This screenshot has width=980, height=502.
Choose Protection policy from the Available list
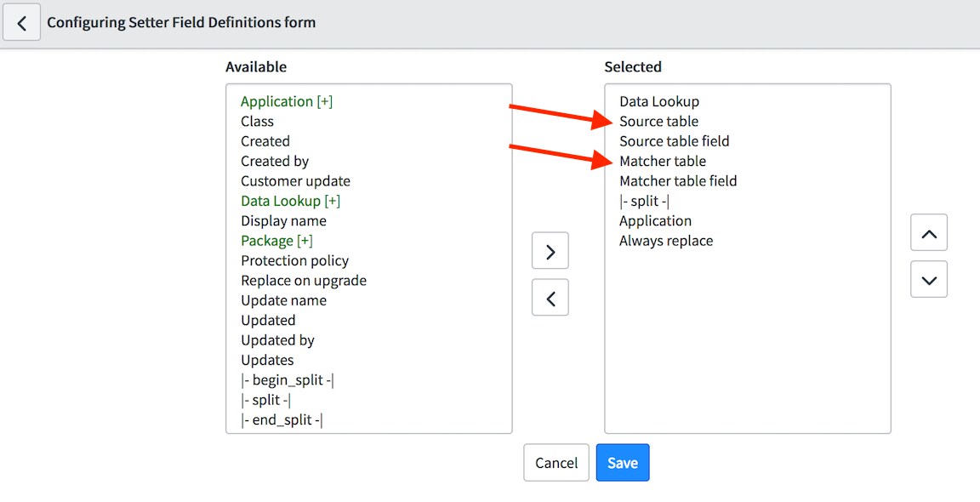[295, 260]
